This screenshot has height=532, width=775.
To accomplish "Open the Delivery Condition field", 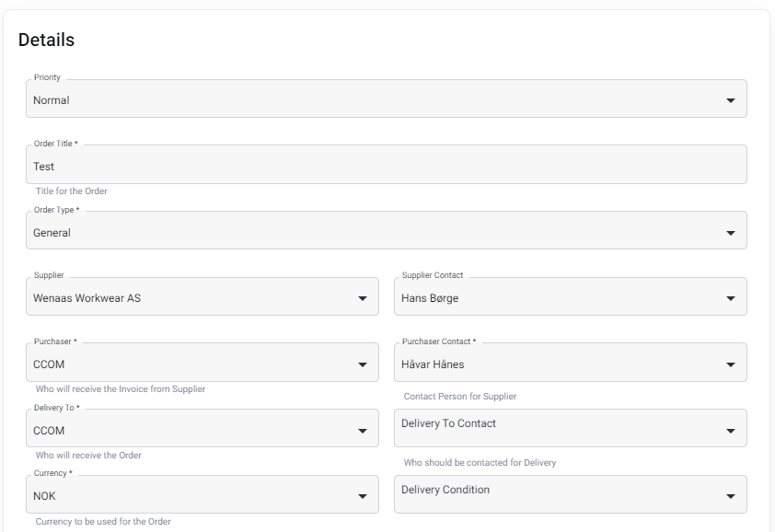I will pos(571,494).
